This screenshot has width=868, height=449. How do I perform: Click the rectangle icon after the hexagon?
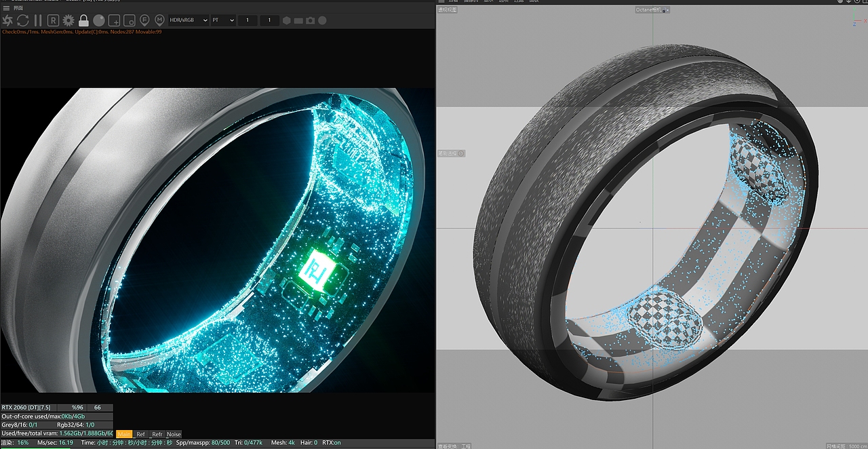[298, 20]
